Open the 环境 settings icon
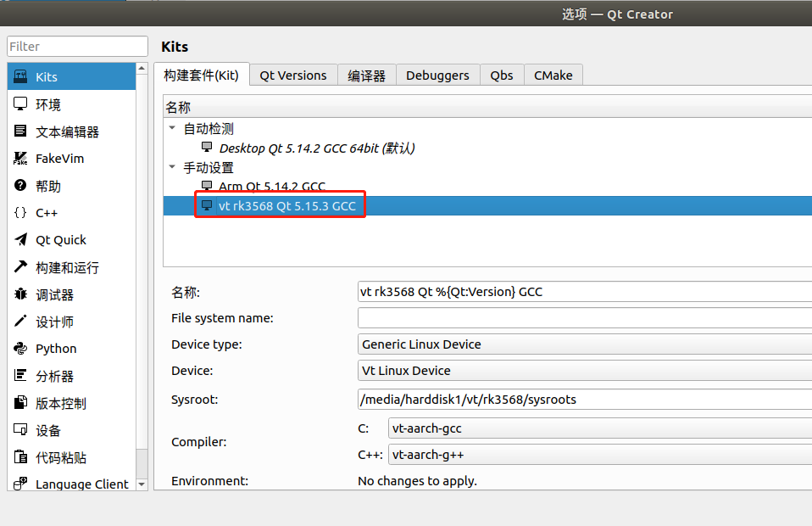812x526 pixels. pos(21,104)
